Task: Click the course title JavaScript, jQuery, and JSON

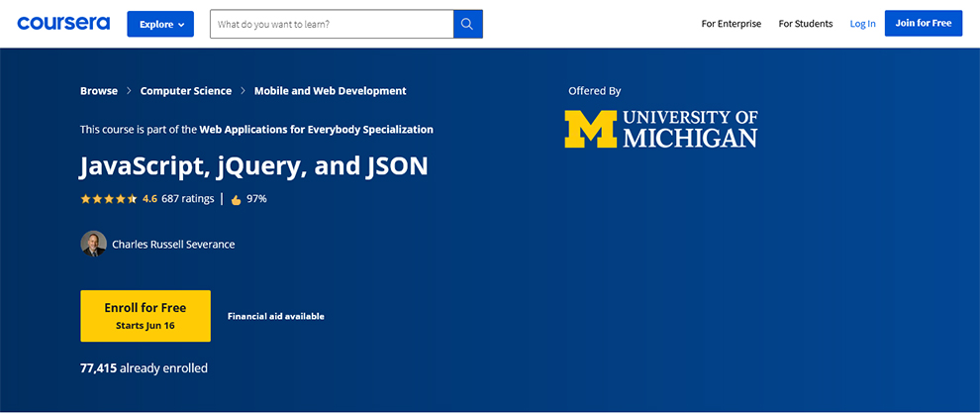Action: pos(254,166)
